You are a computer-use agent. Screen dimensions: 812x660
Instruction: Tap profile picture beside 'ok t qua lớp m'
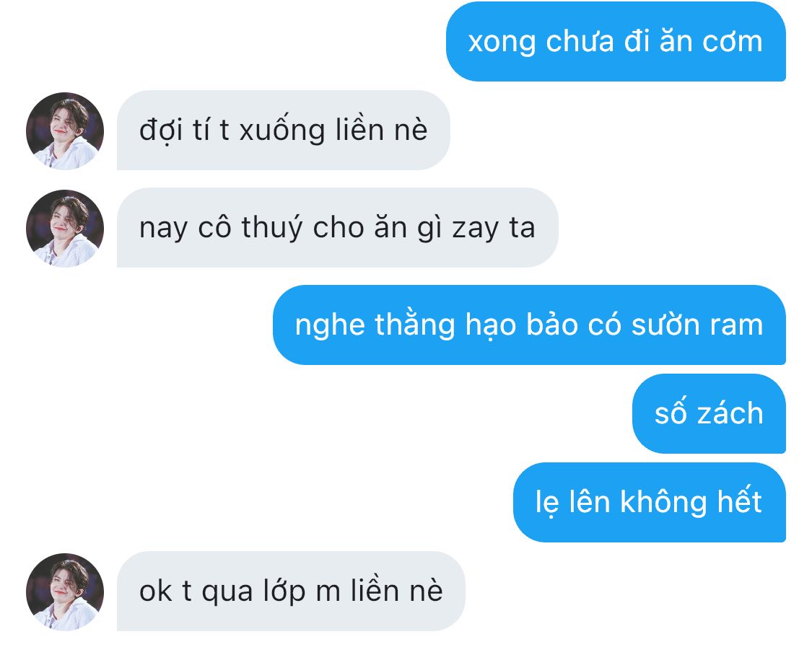65,591
